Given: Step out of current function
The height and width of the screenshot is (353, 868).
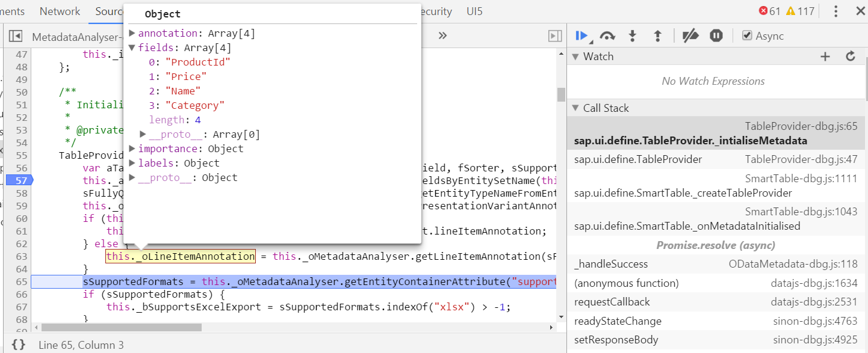Looking at the screenshot, I should 657,36.
